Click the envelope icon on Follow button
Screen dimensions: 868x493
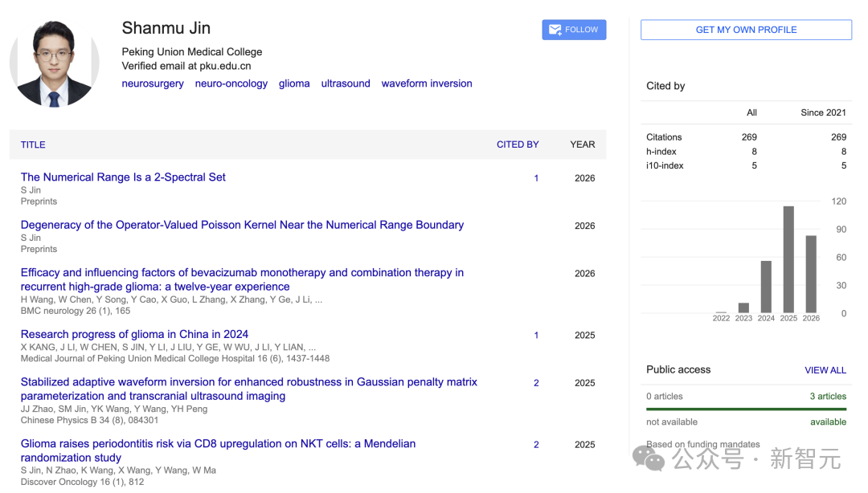(555, 30)
